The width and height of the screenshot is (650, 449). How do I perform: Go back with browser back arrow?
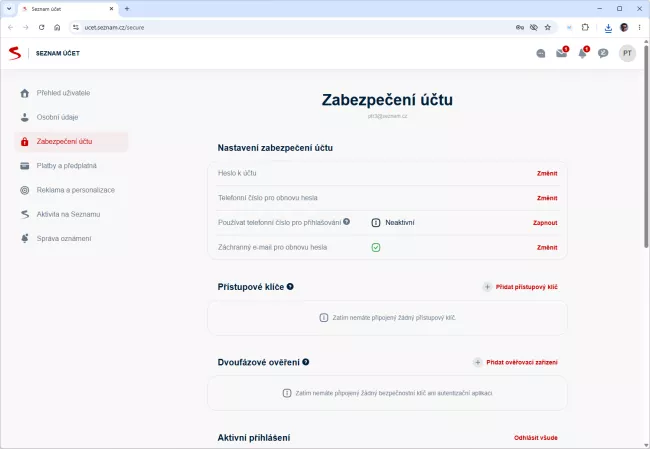[10, 27]
